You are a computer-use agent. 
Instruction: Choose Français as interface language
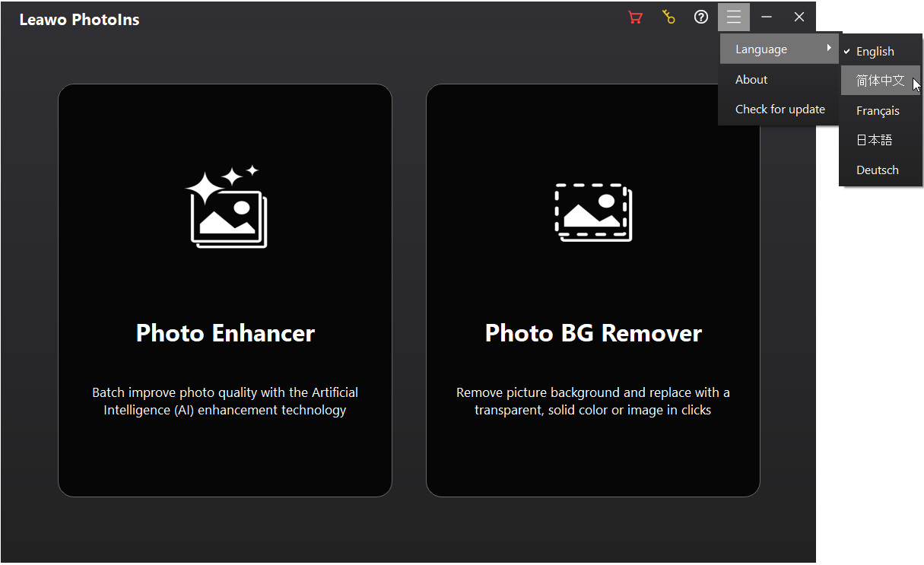tap(878, 111)
